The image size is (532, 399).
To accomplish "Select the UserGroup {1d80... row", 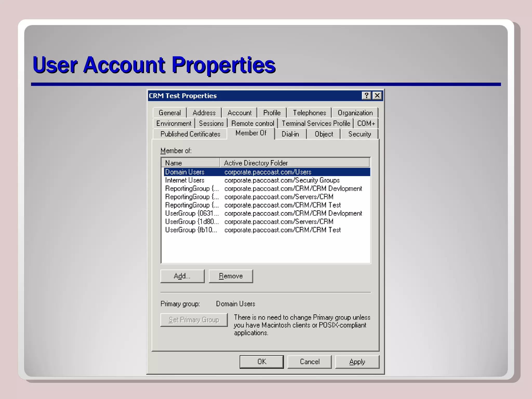I will pos(267,222).
